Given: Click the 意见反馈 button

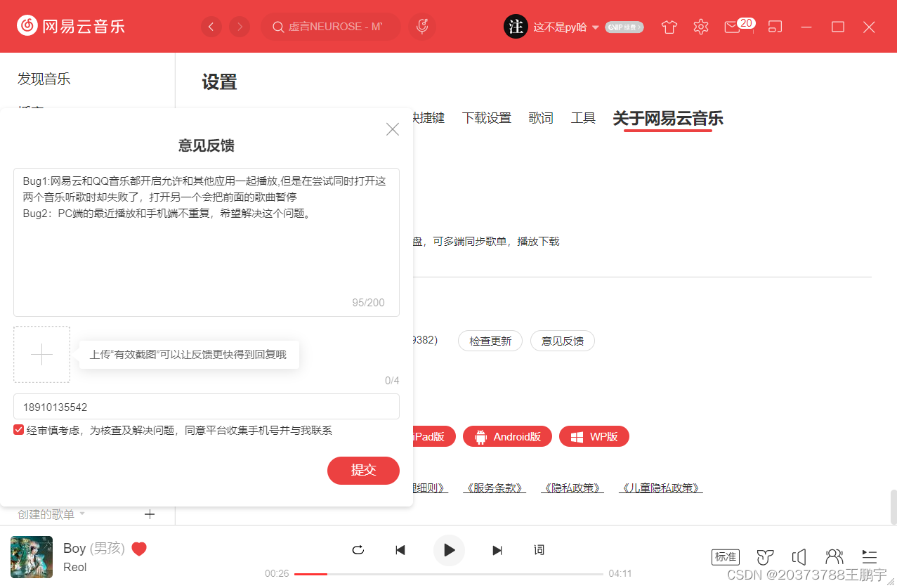Looking at the screenshot, I should pyautogui.click(x=562, y=341).
